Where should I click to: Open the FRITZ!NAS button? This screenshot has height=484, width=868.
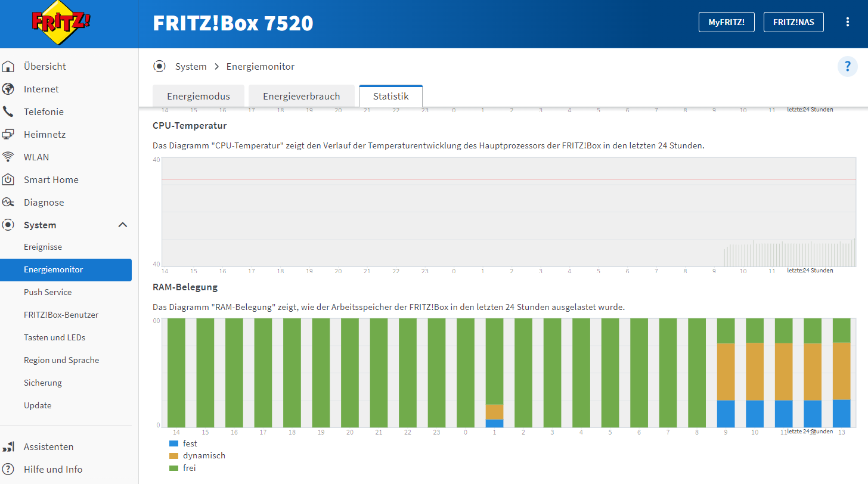[x=793, y=22]
